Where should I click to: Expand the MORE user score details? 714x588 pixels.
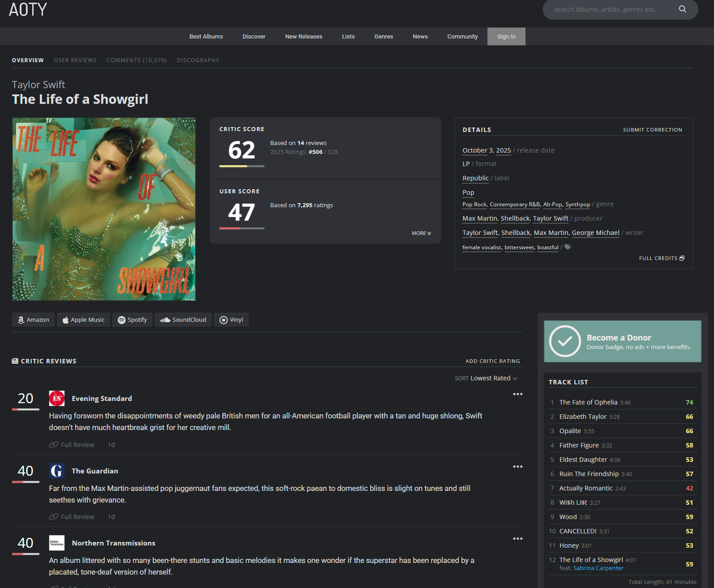421,233
